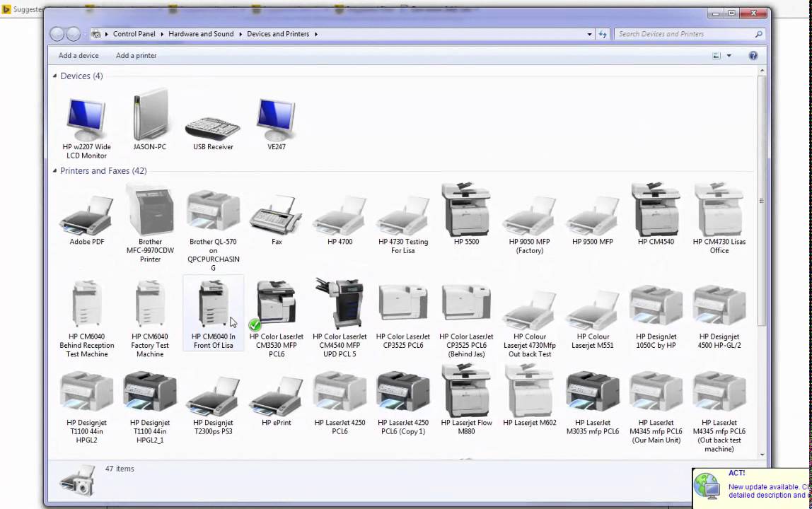Select HP CM6040 Behind Reception Test Machine
Image resolution: width=812 pixels, height=509 pixels.
(x=86, y=318)
